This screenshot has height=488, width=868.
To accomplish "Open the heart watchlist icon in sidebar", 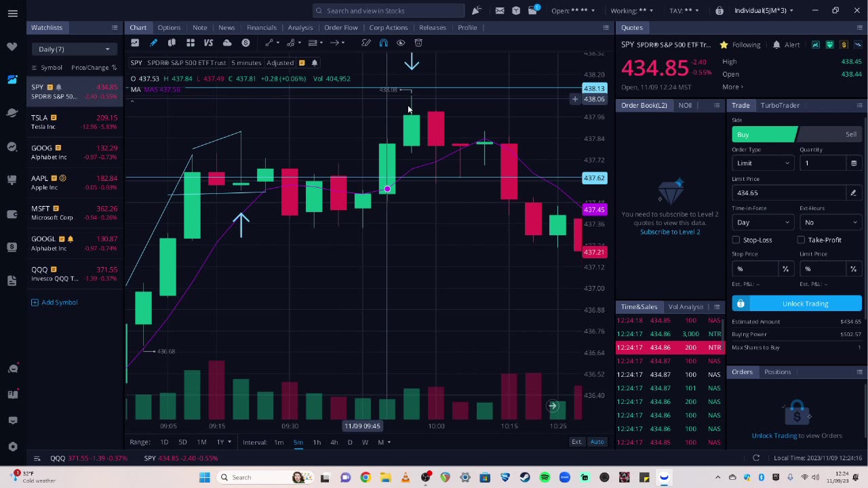I will [x=12, y=47].
